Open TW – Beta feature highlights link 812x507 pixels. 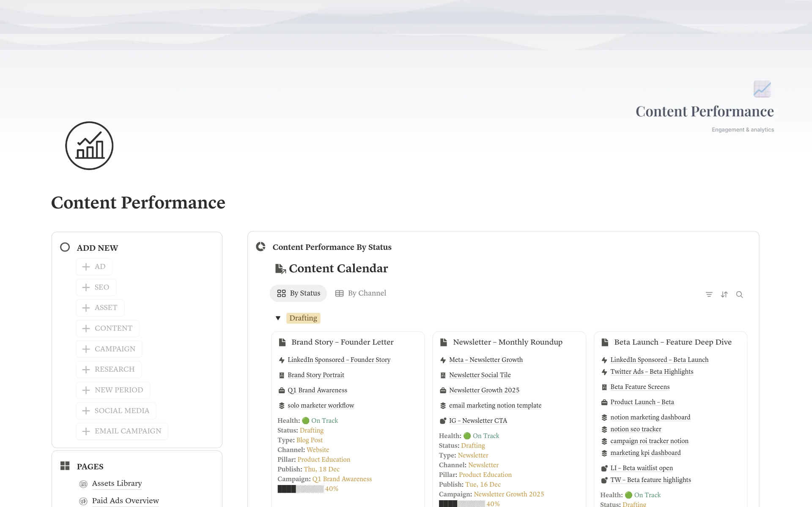coord(650,480)
